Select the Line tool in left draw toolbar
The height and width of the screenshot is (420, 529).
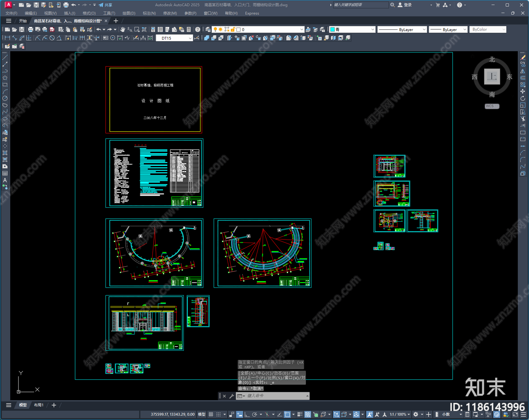(x=5, y=58)
